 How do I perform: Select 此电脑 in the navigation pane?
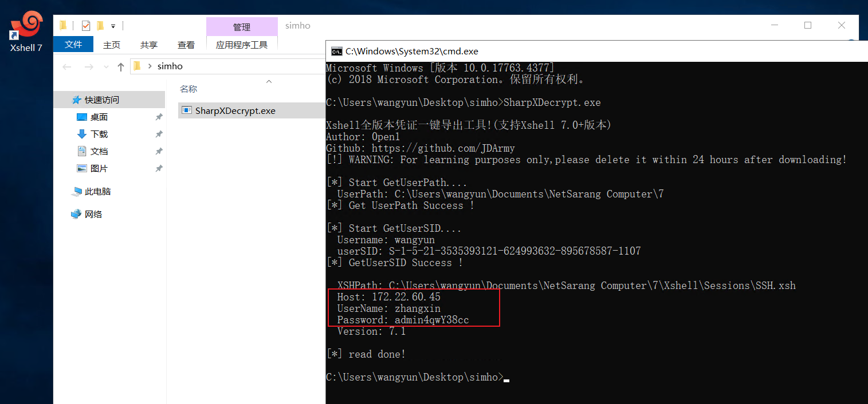[x=97, y=191]
